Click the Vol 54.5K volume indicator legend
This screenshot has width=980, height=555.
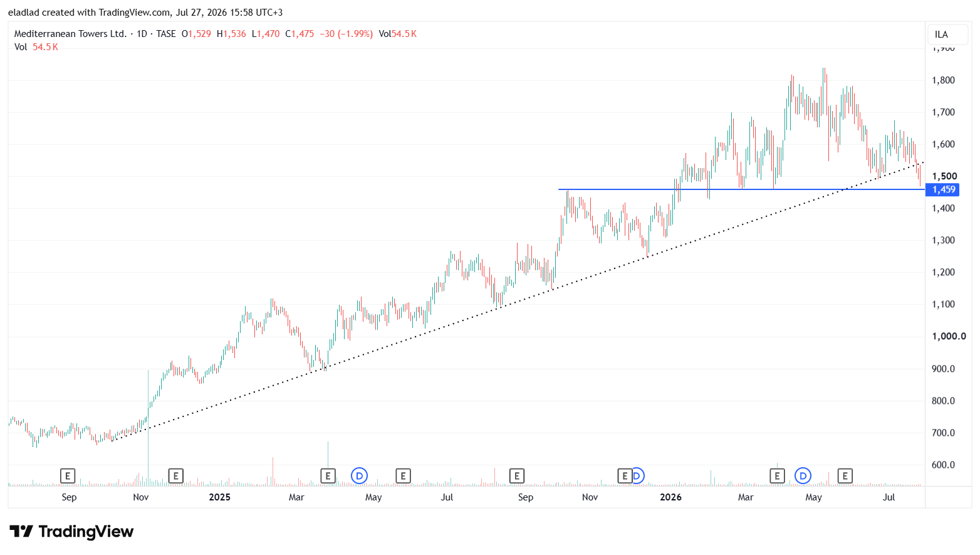pos(36,47)
